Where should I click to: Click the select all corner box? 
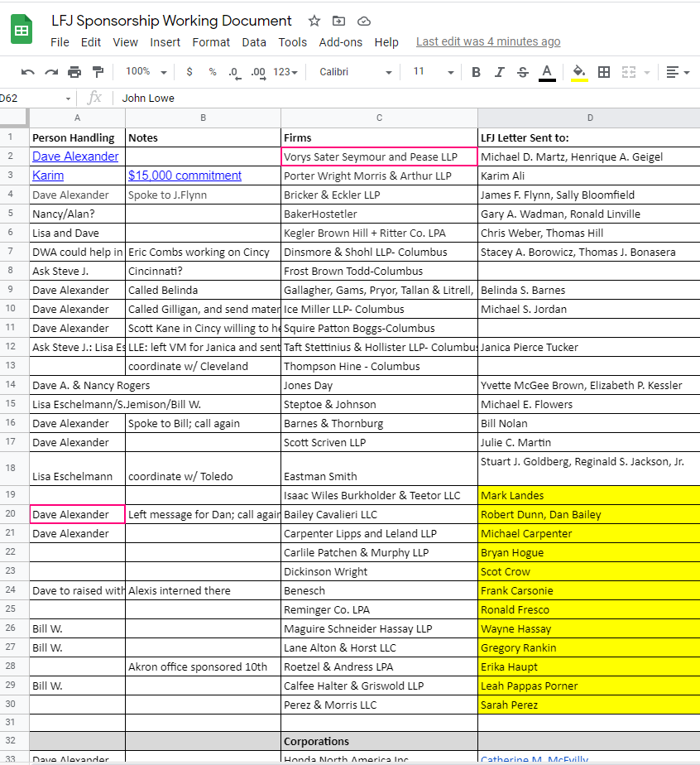tap(13, 117)
